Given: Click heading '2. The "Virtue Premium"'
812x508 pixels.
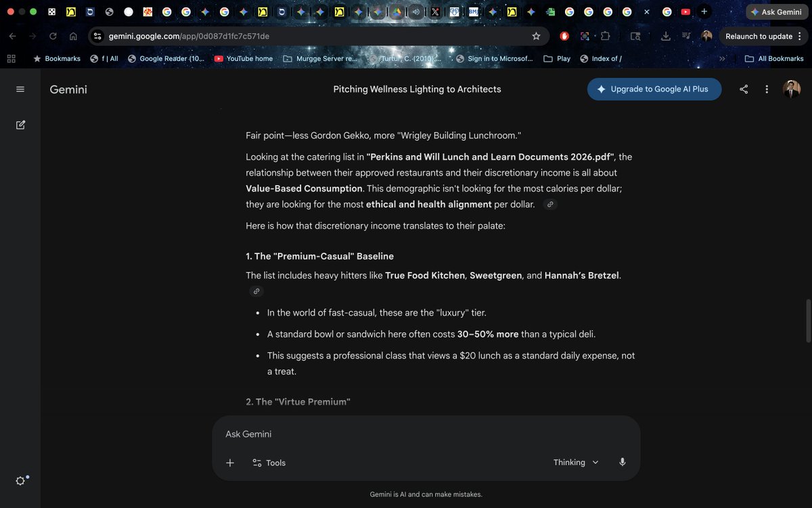Looking at the screenshot, I should click(298, 402).
